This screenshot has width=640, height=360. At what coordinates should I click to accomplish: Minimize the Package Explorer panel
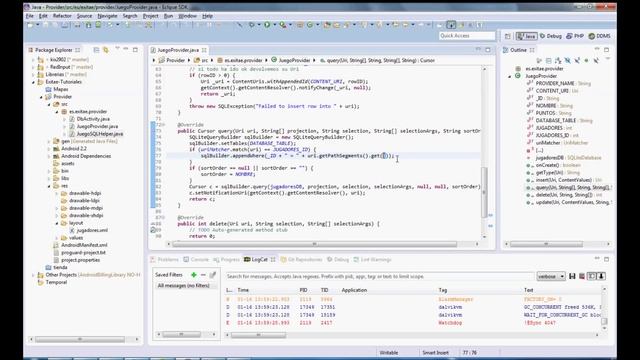[x=126, y=49]
